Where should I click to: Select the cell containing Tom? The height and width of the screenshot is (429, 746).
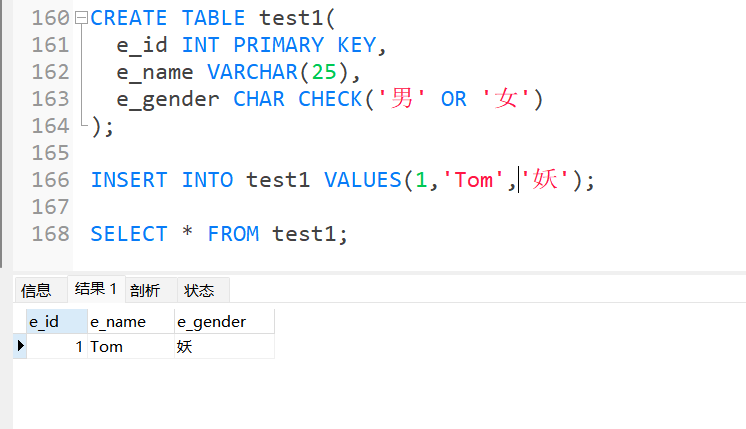131,346
